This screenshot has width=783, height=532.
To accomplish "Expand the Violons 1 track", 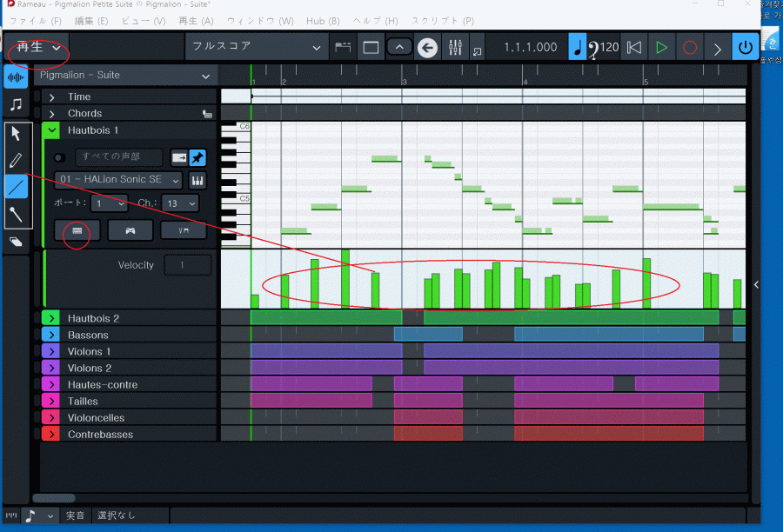I will pyautogui.click(x=51, y=351).
